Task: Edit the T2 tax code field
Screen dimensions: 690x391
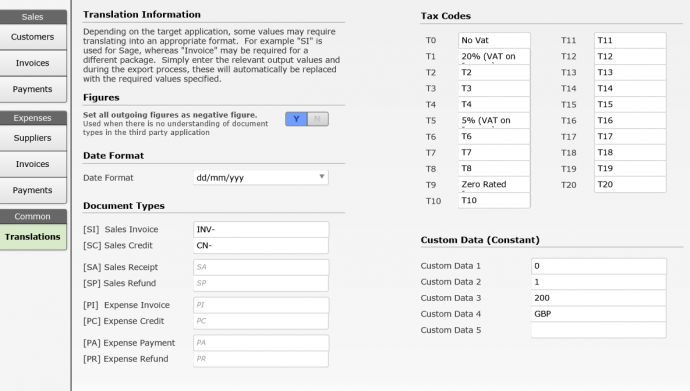Action: (x=494, y=73)
